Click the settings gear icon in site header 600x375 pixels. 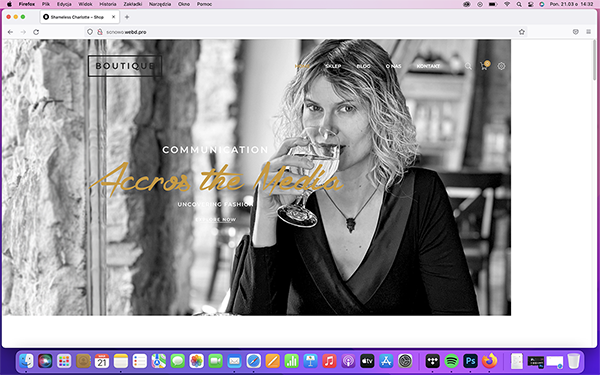(501, 66)
